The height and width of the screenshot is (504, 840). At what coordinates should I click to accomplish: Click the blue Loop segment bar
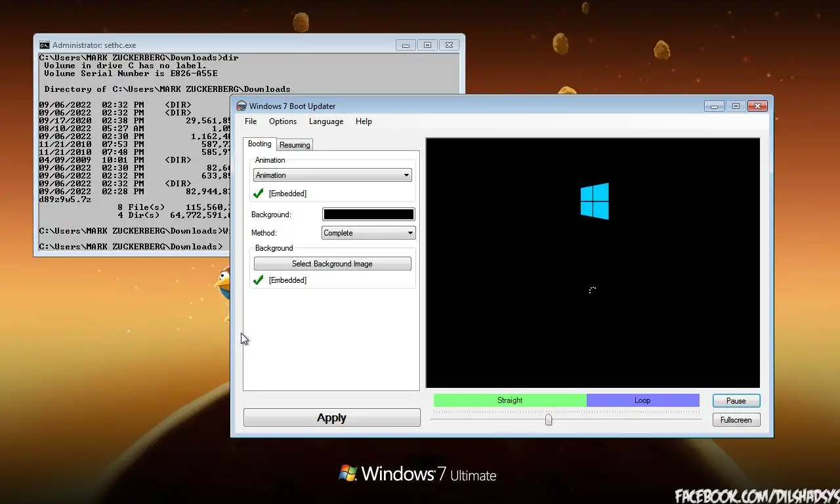[x=642, y=400]
